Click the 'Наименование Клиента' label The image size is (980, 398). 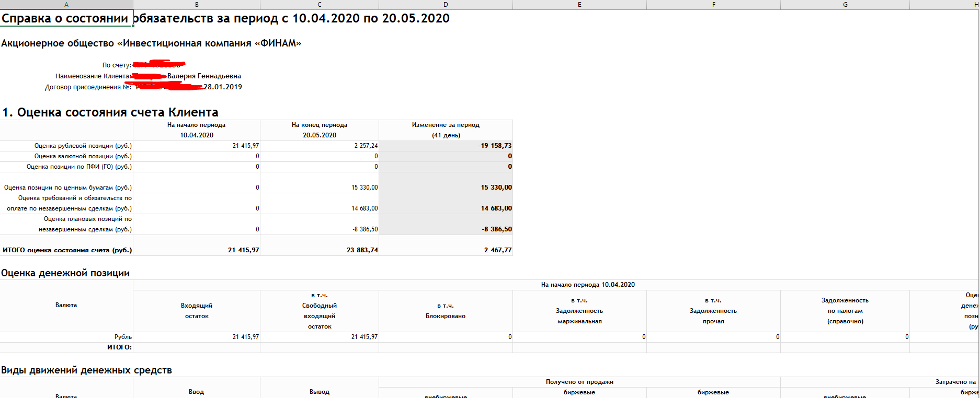pos(93,76)
